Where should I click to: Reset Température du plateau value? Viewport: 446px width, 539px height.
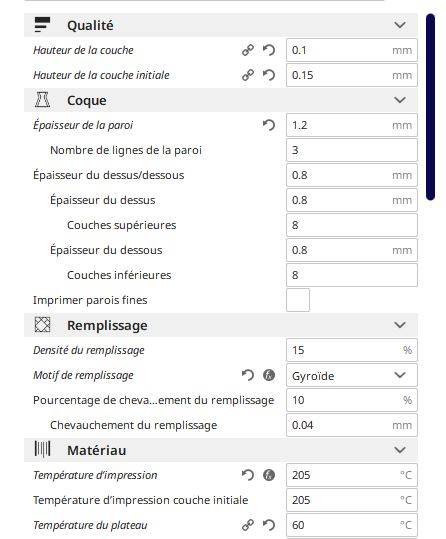tap(269, 525)
